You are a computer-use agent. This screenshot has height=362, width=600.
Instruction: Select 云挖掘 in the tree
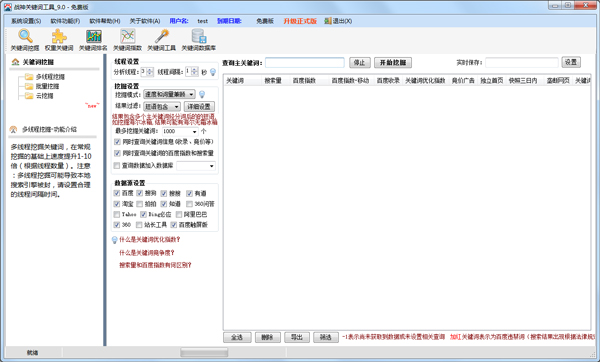tap(44, 96)
